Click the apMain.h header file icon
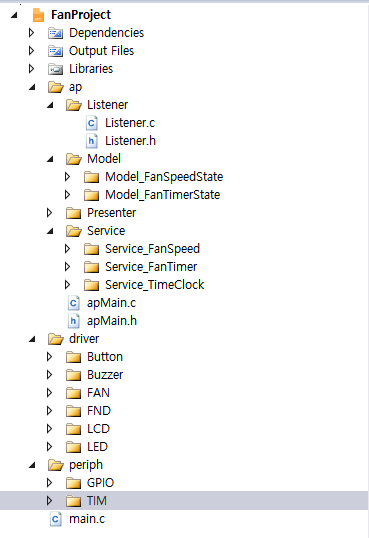Viewport: 369px width, 538px height. click(x=73, y=321)
